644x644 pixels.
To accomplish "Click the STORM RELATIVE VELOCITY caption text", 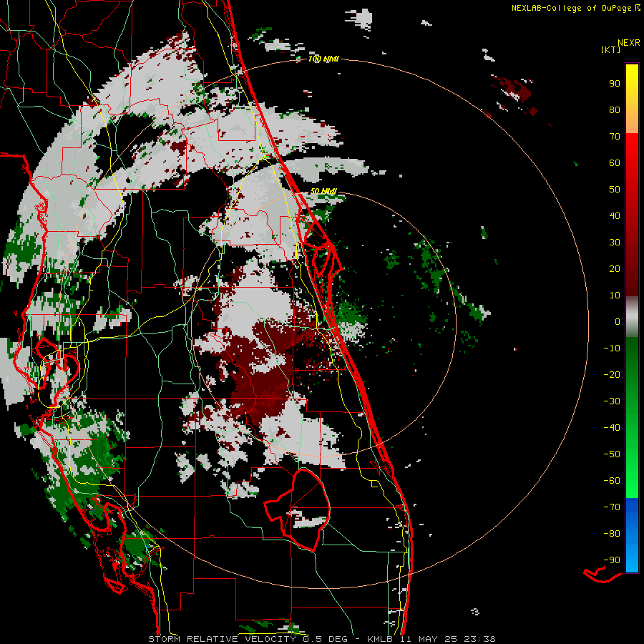I will pyautogui.click(x=222, y=639).
